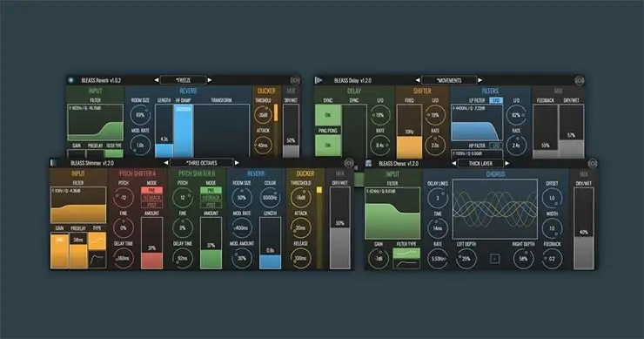Click the Reverb Mod. Rate knob at 1.0s
This screenshot has height=339, width=644.
[x=140, y=146]
